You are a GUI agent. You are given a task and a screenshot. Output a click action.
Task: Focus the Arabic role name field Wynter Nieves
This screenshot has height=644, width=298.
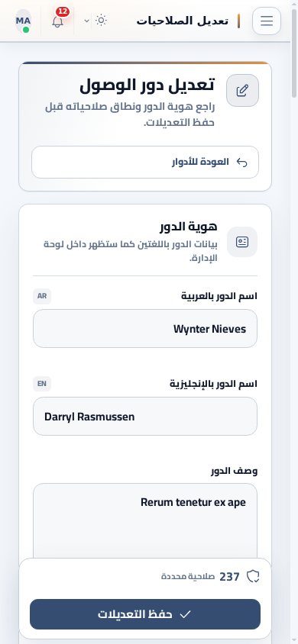[x=145, y=329]
